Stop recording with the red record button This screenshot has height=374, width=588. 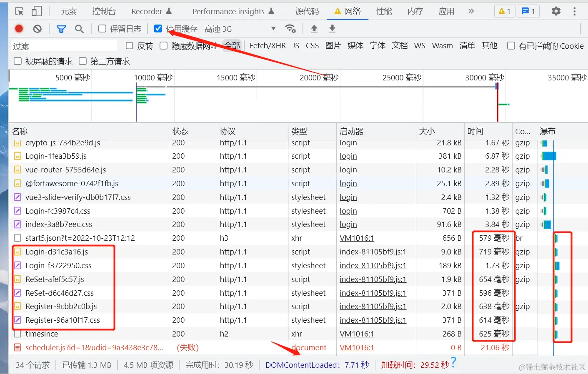[x=19, y=29]
